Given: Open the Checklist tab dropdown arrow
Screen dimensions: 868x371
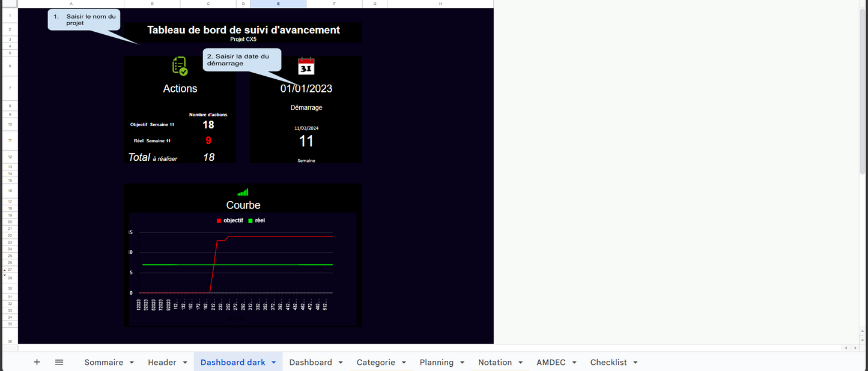Looking at the screenshot, I should [x=636, y=363].
